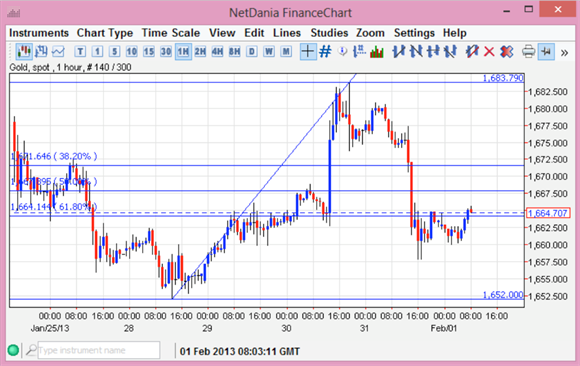Viewport: 580px width, 366px height.
Task: Click the instrument name search field
Action: (99, 350)
